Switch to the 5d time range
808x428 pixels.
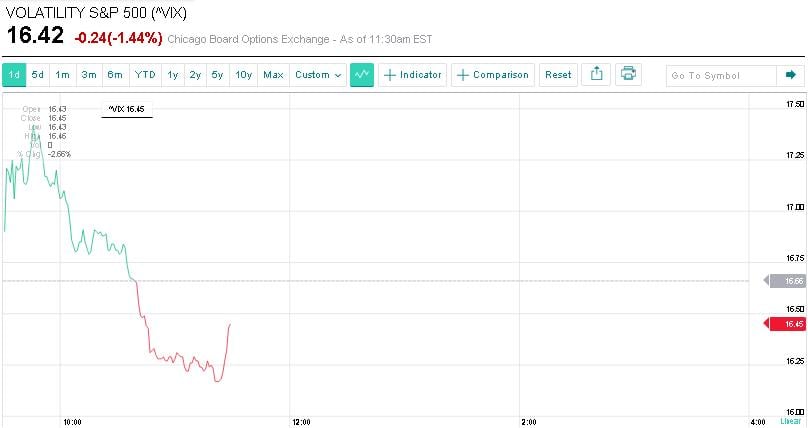[x=38, y=75]
